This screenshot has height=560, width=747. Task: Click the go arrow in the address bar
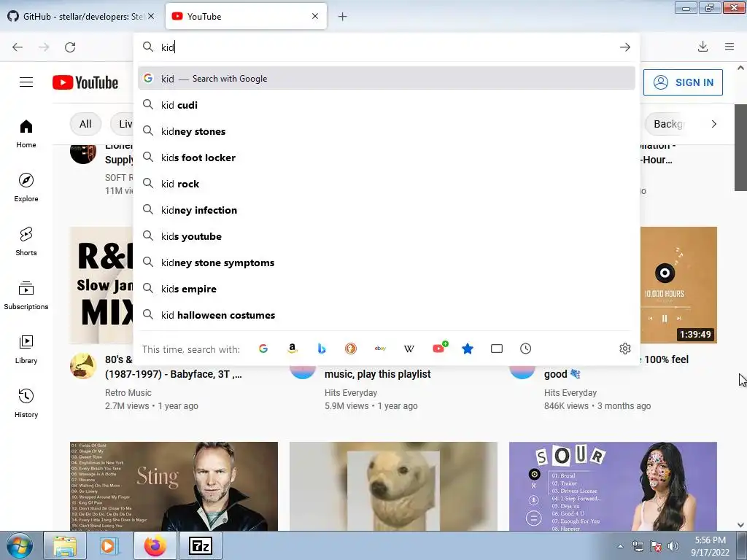coord(624,47)
